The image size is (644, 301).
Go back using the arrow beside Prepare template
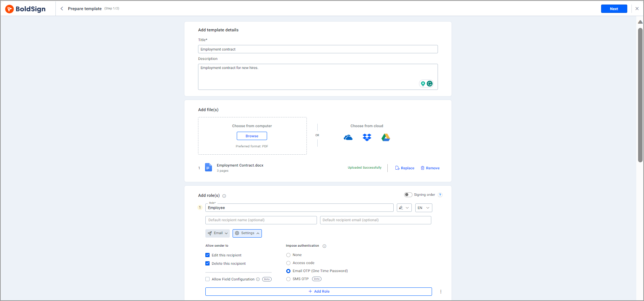coord(62,8)
